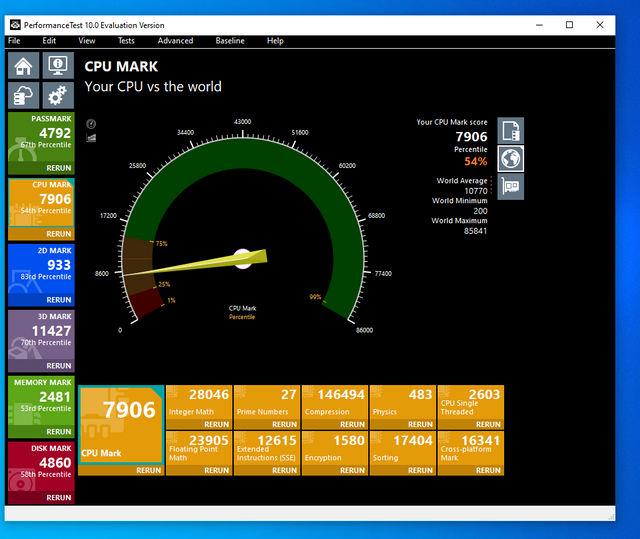This screenshot has width=640, height=539.
Task: Select the 3D Mark 11427 tile
Action: coord(41,335)
